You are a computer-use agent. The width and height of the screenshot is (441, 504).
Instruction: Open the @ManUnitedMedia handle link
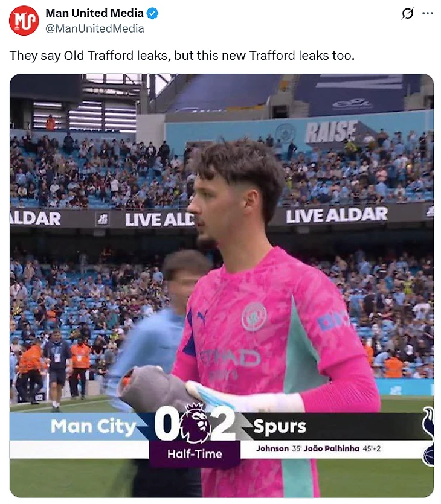click(95, 28)
